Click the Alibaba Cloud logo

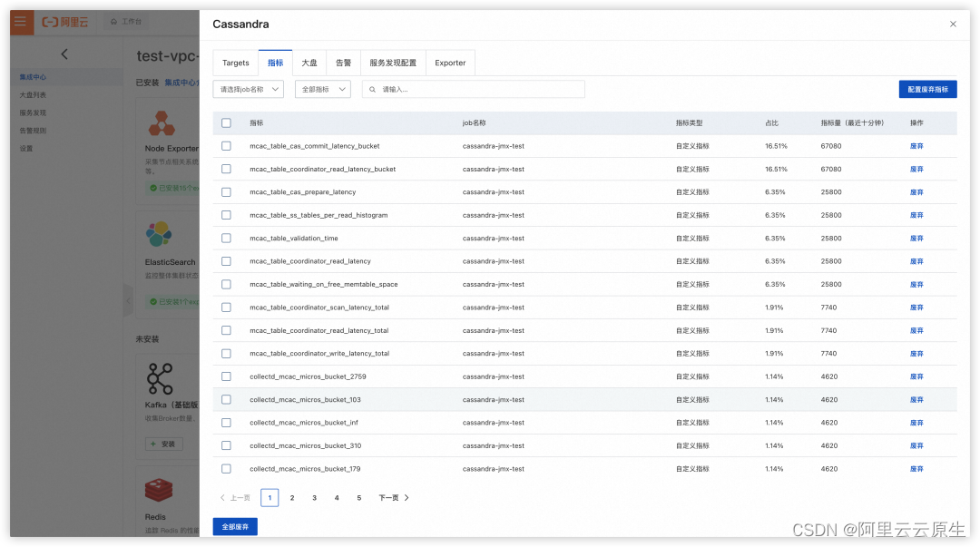(65, 22)
